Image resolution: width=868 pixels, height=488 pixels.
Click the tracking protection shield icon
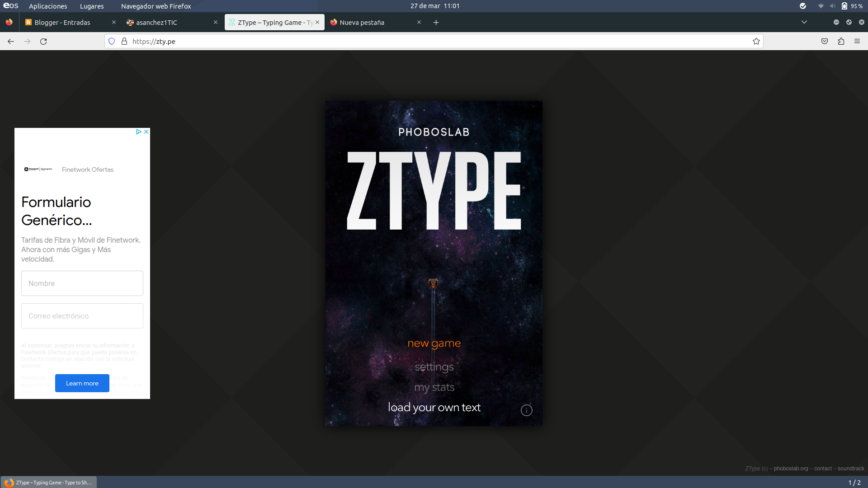click(x=112, y=42)
